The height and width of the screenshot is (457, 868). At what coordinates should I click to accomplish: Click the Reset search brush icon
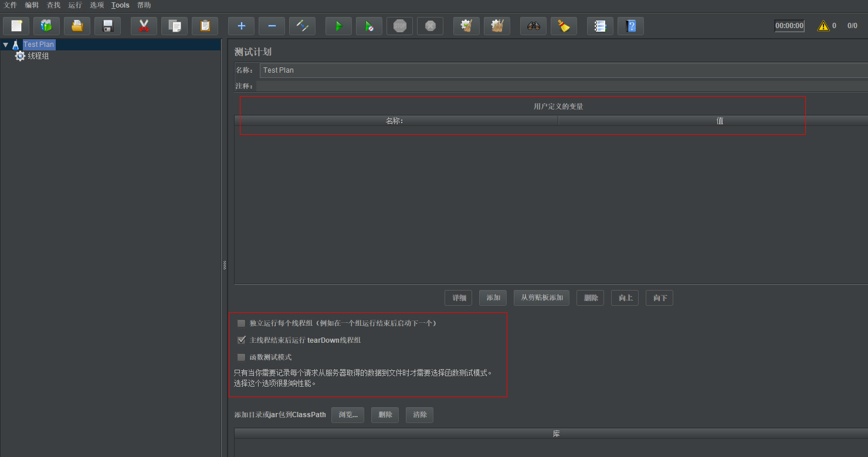[x=564, y=26]
